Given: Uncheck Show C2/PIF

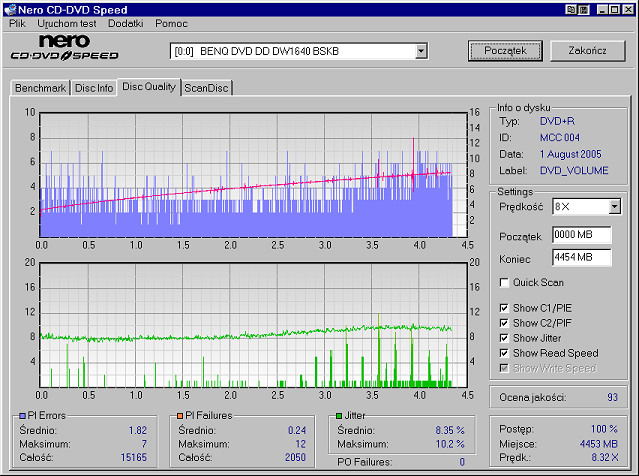Looking at the screenshot, I should [504, 323].
